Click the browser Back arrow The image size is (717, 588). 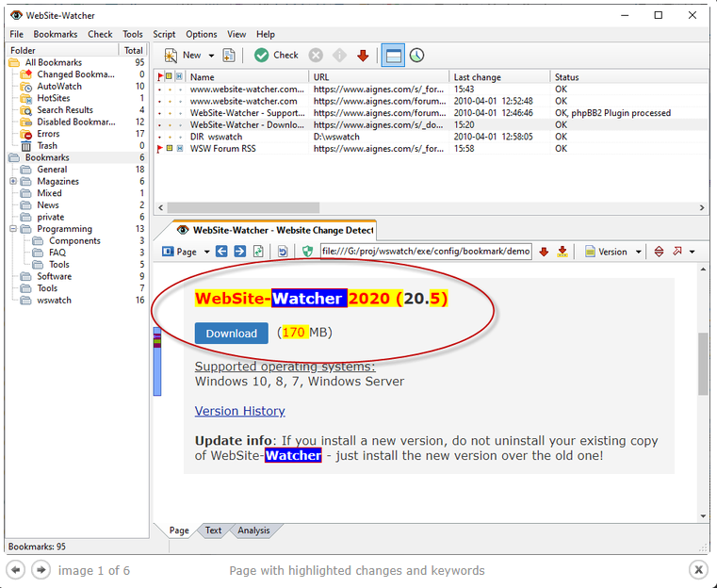pos(221,252)
